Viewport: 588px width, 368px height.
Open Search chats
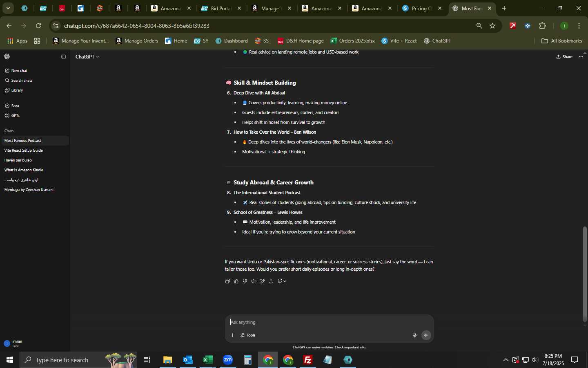(35, 81)
